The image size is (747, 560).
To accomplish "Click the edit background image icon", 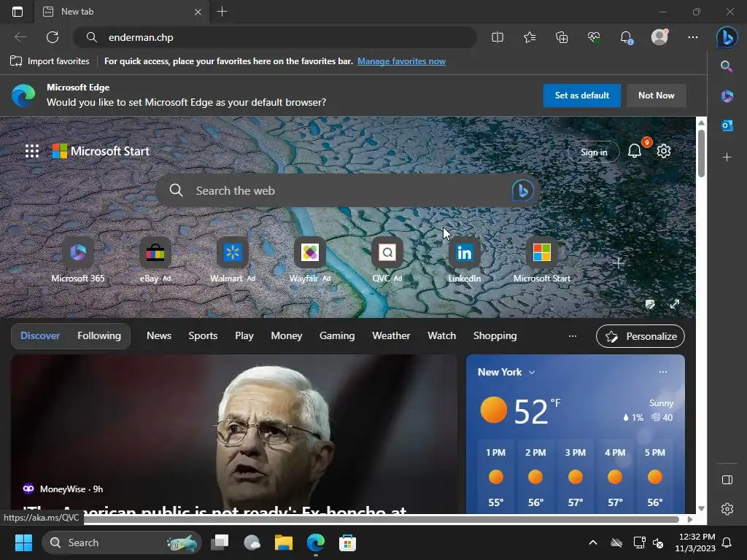I will 650,304.
